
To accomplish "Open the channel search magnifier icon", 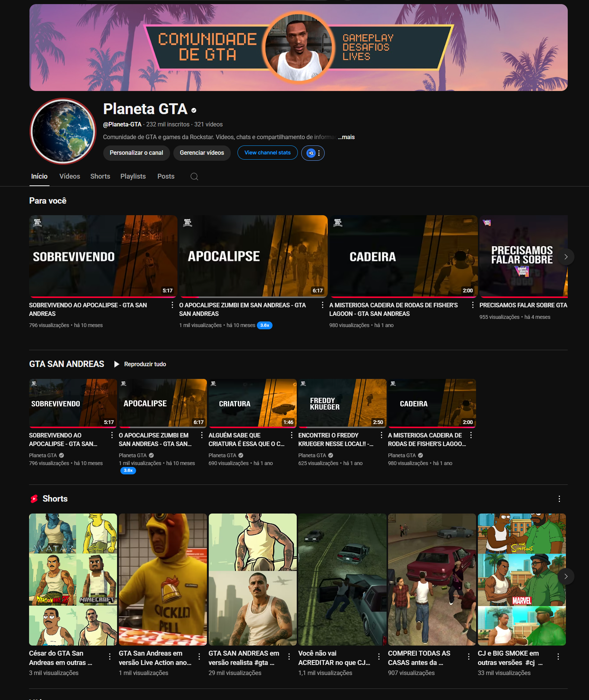I will tap(194, 176).
